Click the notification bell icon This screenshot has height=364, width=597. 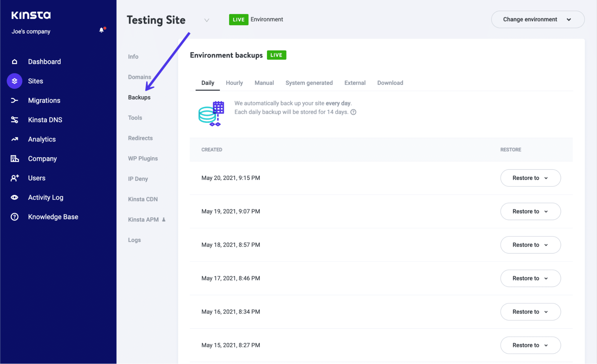coord(101,30)
